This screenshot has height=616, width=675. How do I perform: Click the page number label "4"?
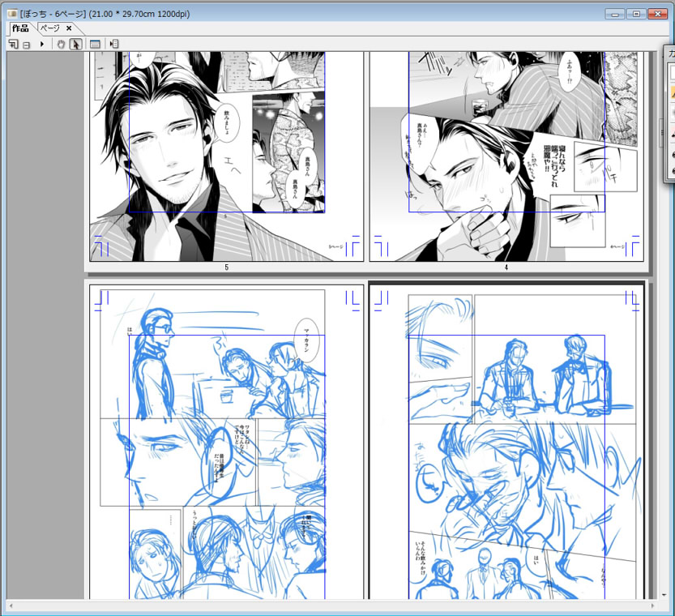[x=506, y=267]
